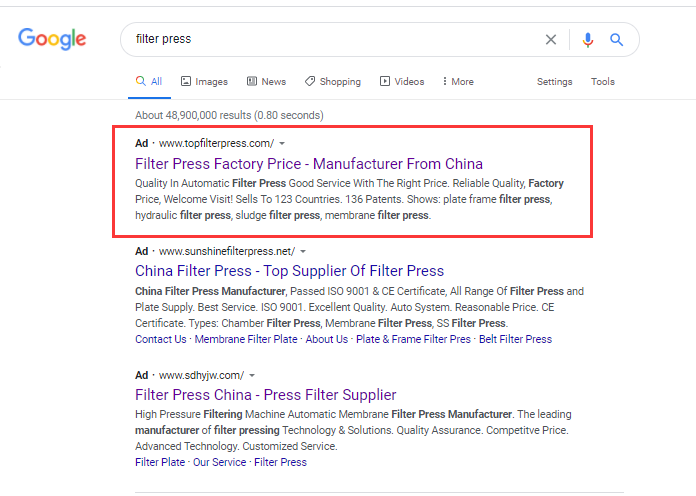Open Filter Press China Press Filter Supplier
Image resolution: width=696 pixels, height=496 pixels.
point(265,395)
